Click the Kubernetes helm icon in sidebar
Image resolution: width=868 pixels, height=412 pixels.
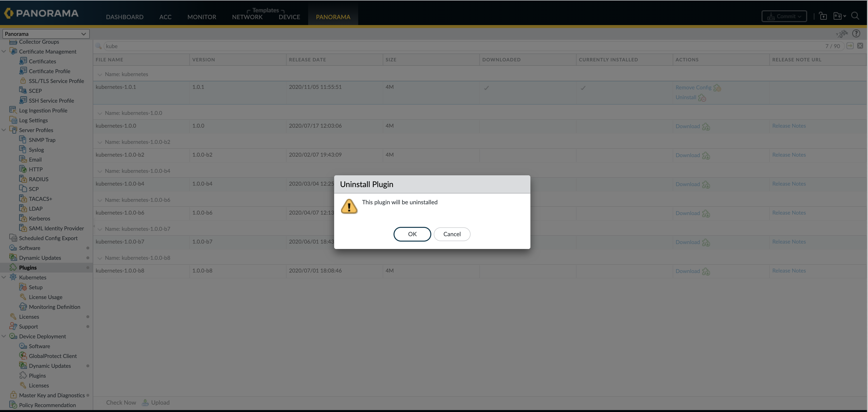tap(13, 277)
